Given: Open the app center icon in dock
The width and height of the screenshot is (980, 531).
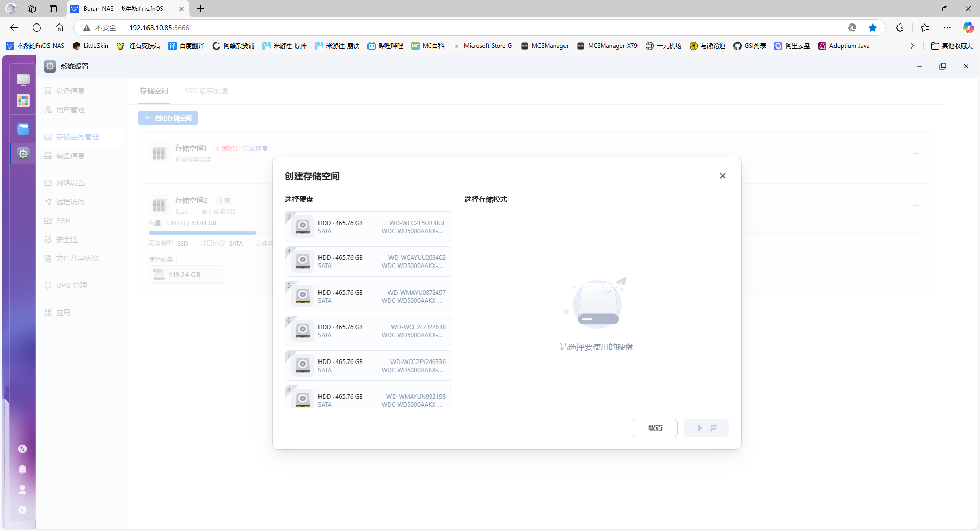Looking at the screenshot, I should pyautogui.click(x=23, y=101).
